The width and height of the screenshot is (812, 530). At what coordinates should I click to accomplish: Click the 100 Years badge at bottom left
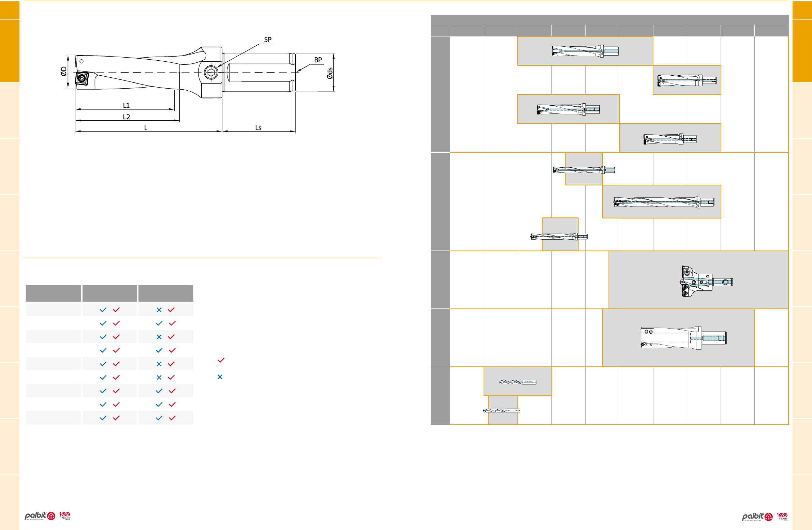pyautogui.click(x=65, y=515)
